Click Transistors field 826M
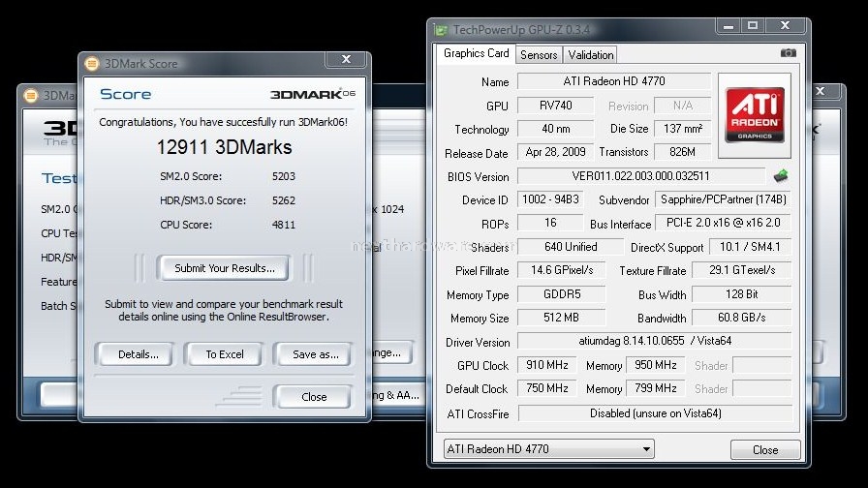 (x=683, y=152)
